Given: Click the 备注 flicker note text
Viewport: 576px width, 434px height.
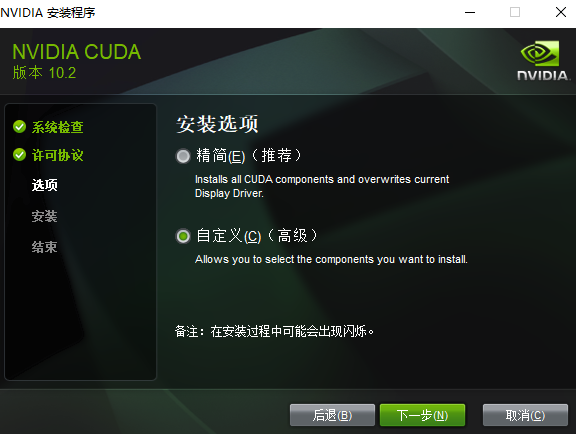Looking at the screenshot, I should 274,331.
